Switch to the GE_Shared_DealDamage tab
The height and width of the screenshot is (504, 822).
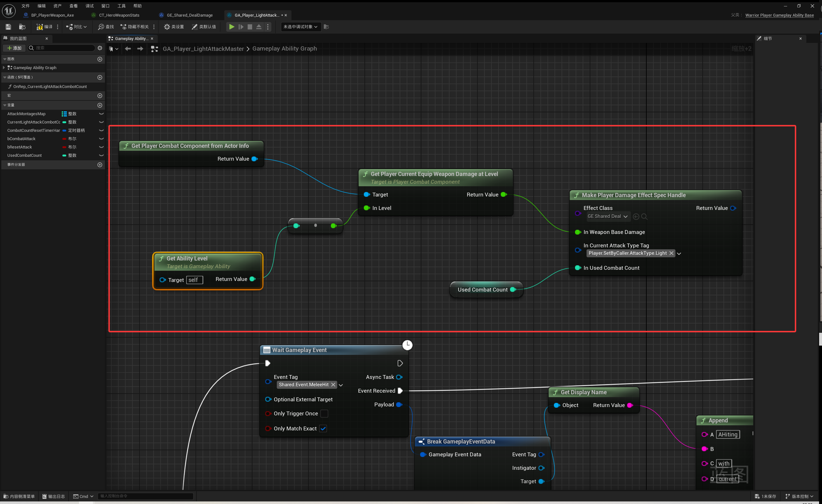(x=189, y=15)
